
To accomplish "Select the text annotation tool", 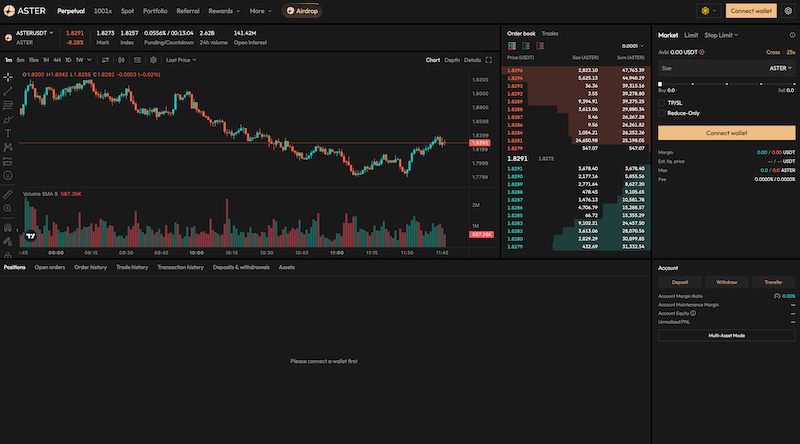I will pyautogui.click(x=8, y=133).
